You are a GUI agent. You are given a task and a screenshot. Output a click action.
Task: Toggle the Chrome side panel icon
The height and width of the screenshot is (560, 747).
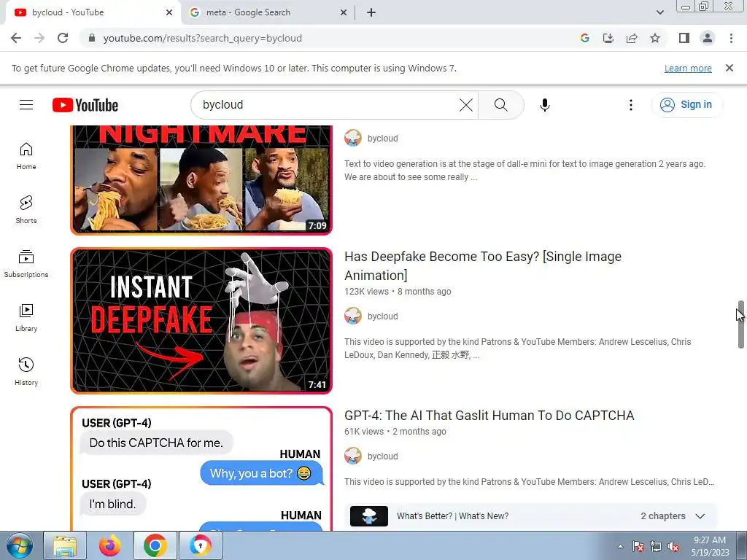tap(684, 38)
